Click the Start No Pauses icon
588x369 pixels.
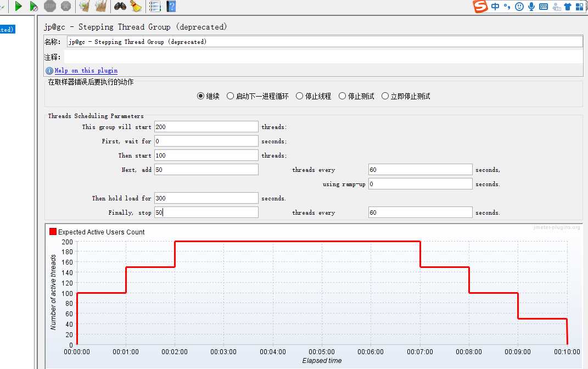pos(33,6)
